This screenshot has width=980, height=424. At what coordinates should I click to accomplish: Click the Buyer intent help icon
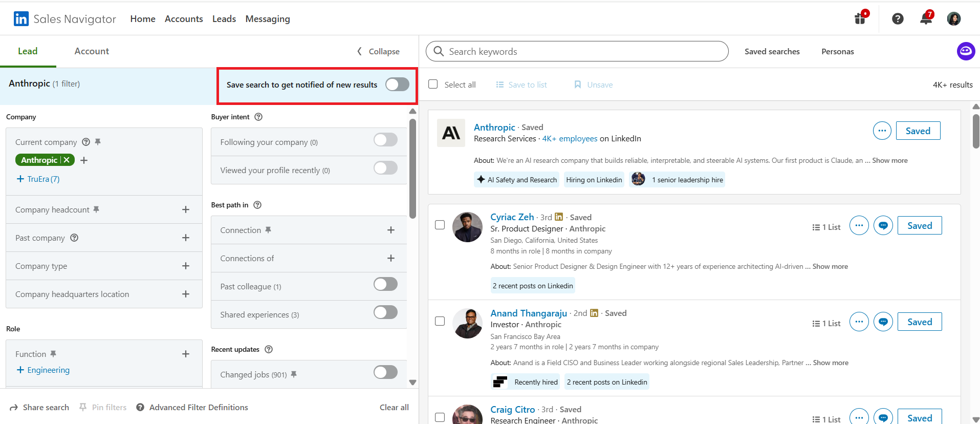[258, 117]
